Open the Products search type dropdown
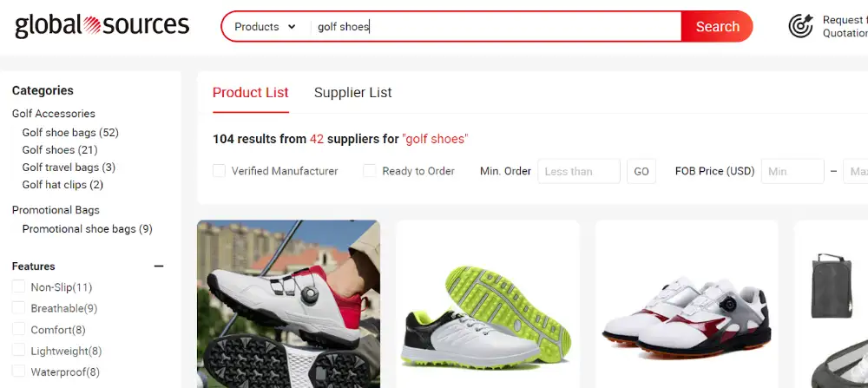 tap(265, 27)
